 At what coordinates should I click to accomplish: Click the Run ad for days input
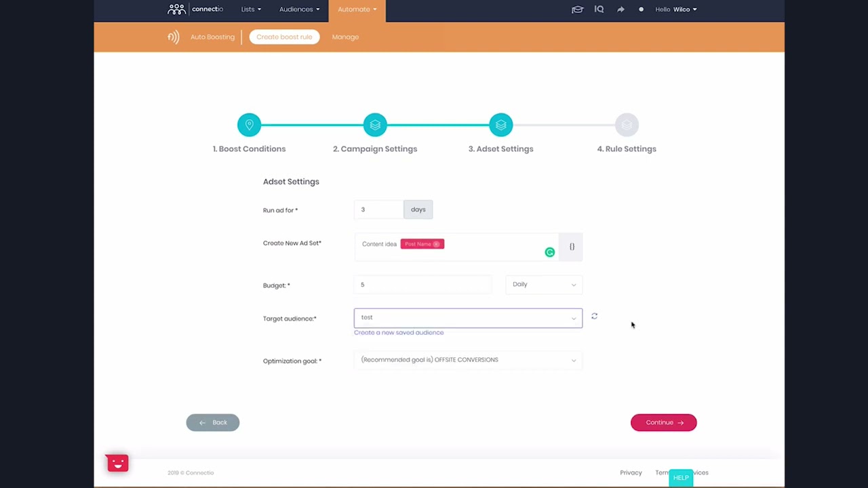(x=378, y=209)
